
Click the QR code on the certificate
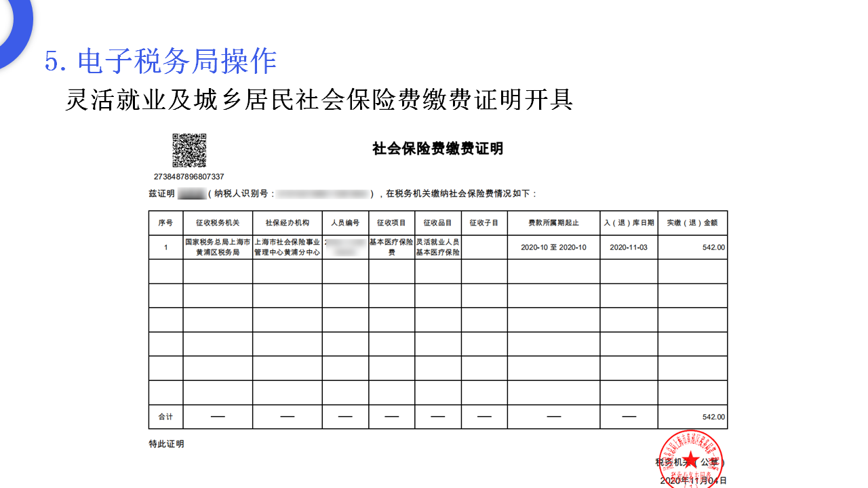[x=189, y=150]
